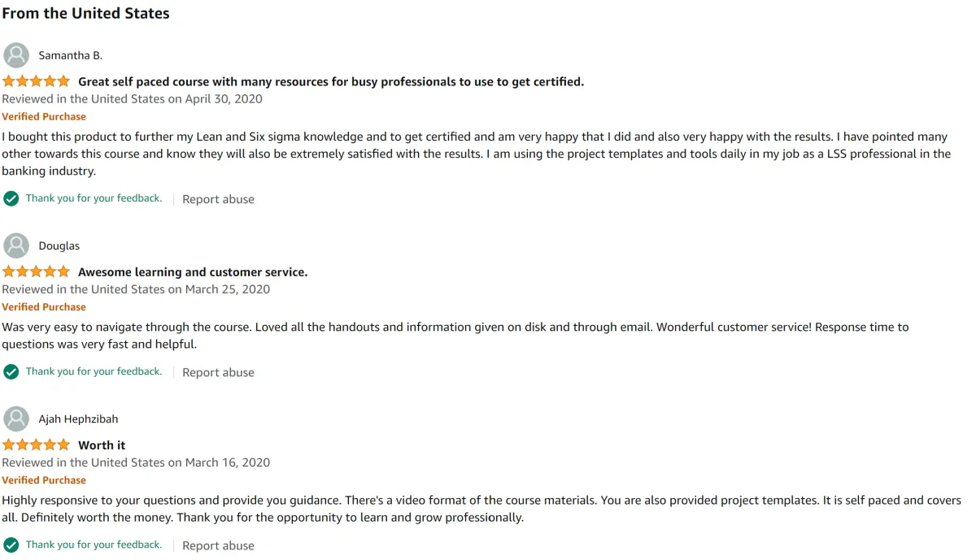Open review titled 'Great self paced course'
Image resolution: width=976 pixels, height=560 pixels.
click(331, 81)
